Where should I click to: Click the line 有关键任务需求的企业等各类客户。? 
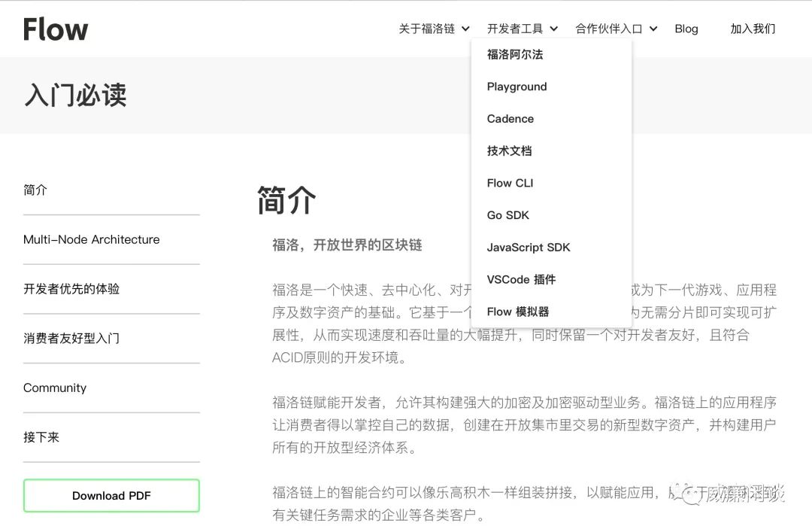[x=378, y=515]
